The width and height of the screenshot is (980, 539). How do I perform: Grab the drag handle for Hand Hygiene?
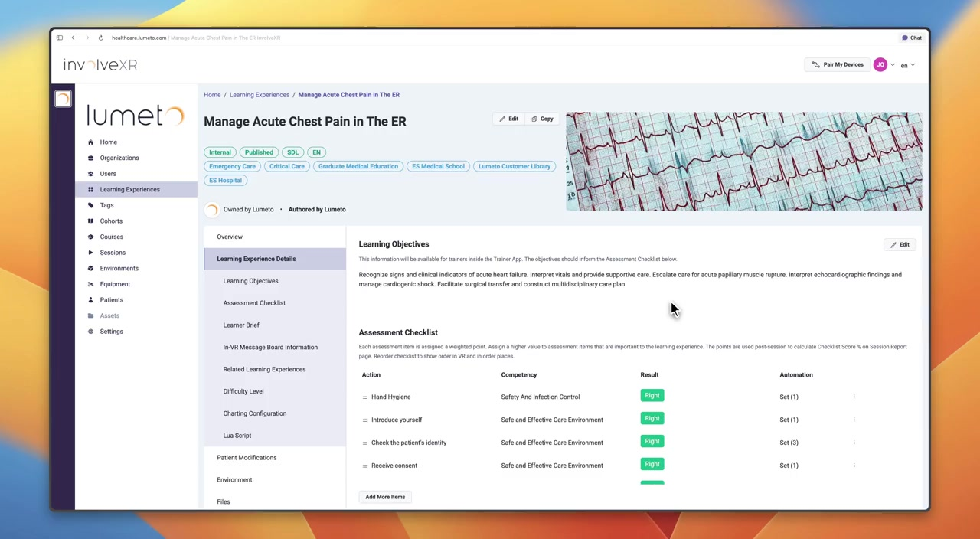(x=364, y=397)
